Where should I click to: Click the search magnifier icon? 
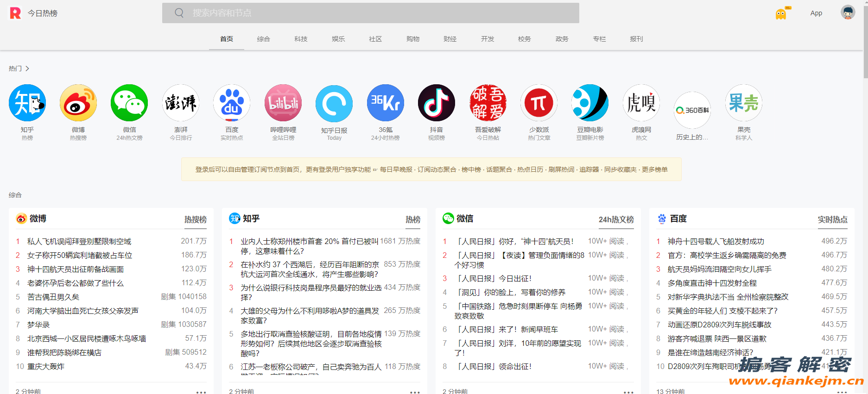pos(179,13)
